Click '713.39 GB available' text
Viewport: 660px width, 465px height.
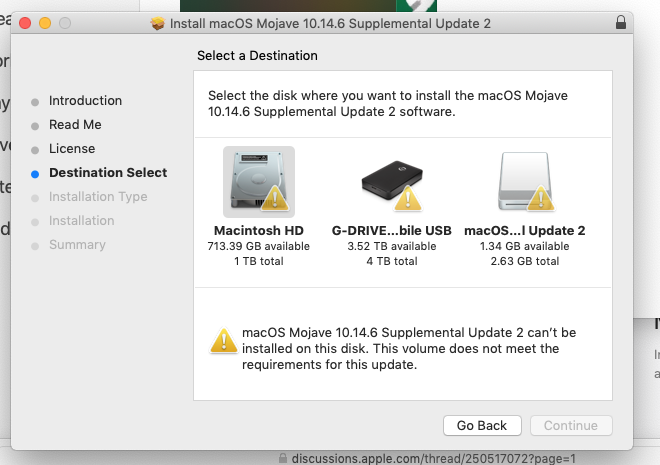(x=258, y=246)
